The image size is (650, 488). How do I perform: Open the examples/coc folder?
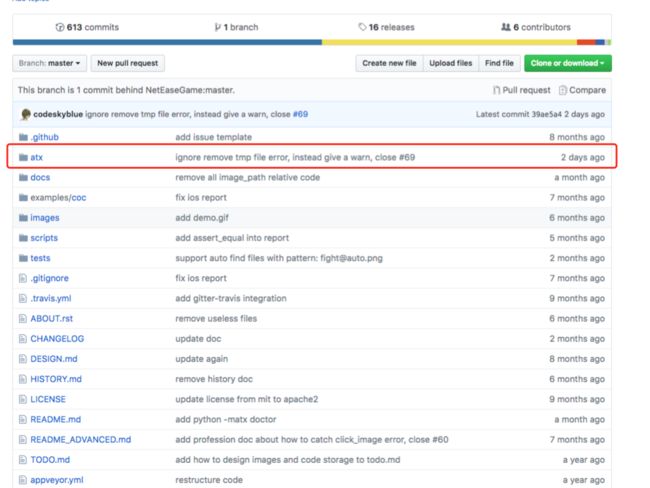tap(58, 198)
